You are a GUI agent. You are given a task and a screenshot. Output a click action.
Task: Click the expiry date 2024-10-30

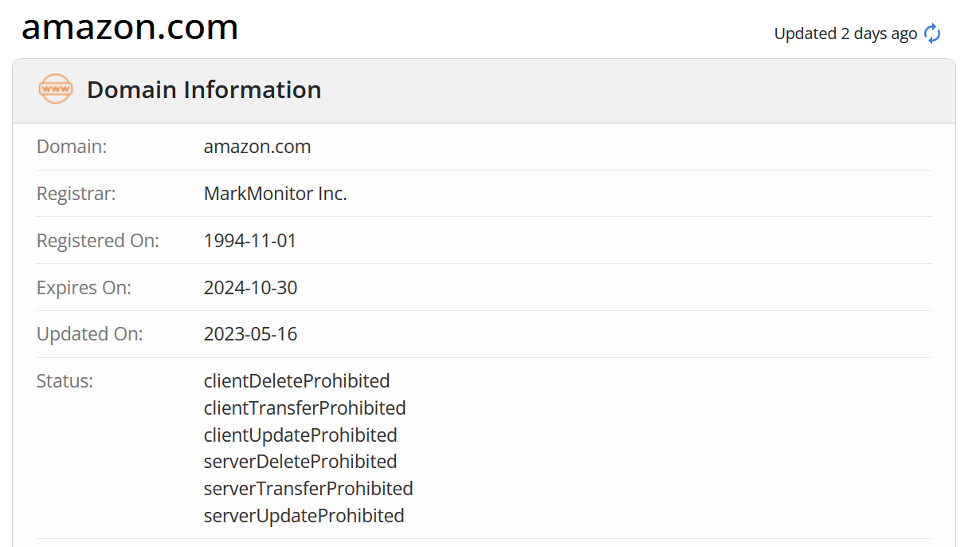[251, 288]
